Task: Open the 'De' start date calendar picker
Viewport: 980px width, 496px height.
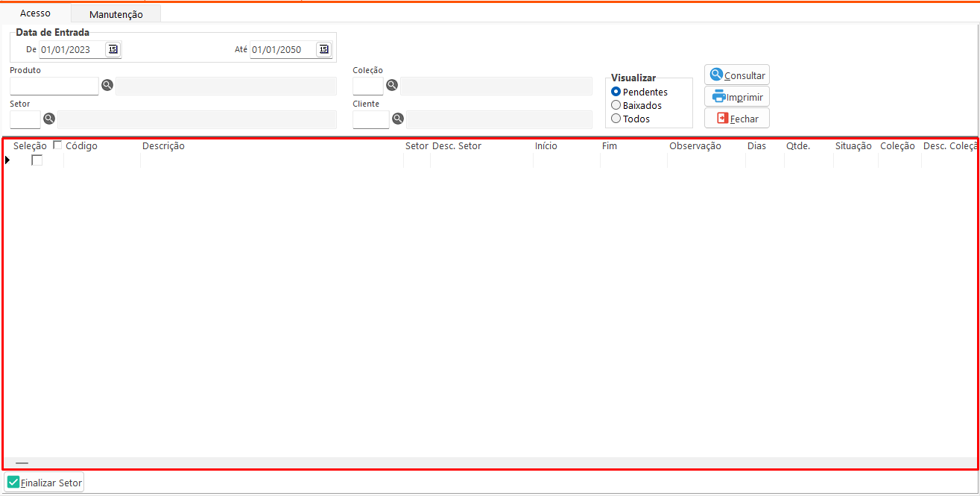Action: [113, 49]
